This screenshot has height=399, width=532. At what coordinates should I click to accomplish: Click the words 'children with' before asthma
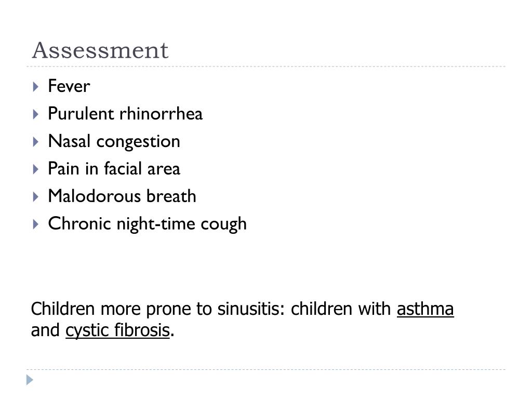[x=341, y=309]
